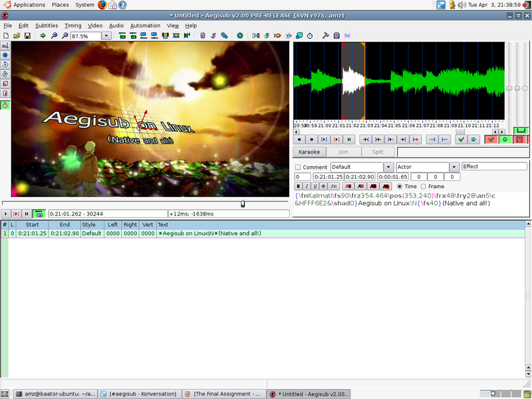
Task: Pause the audio playback
Action: tap(349, 140)
